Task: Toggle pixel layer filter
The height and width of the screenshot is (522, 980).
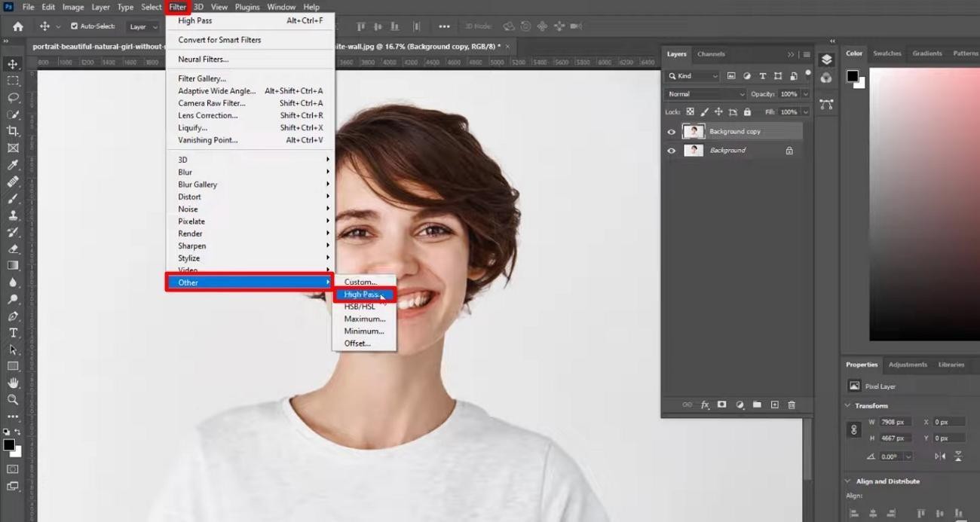Action: click(x=731, y=76)
